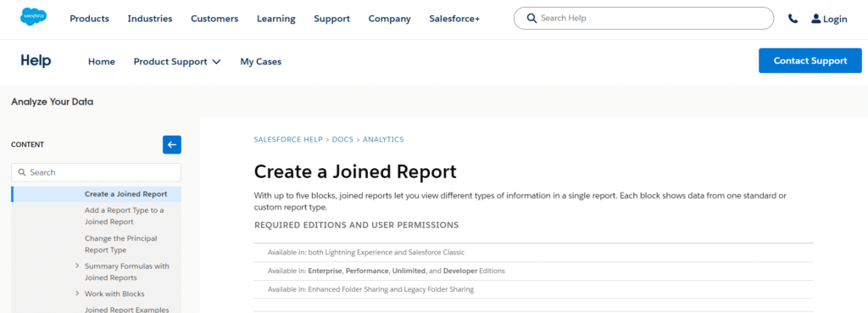Expand the Product Support dropdown
The width and height of the screenshot is (868, 313).
(177, 61)
